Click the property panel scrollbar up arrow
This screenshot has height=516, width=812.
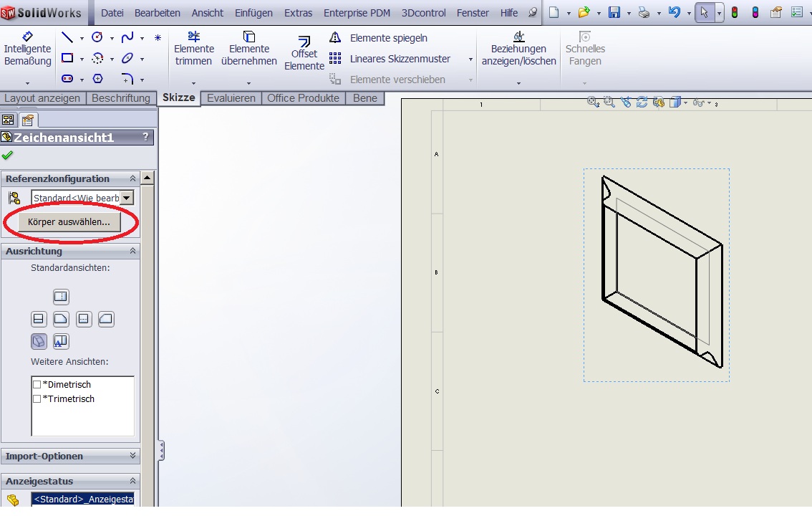click(x=148, y=178)
